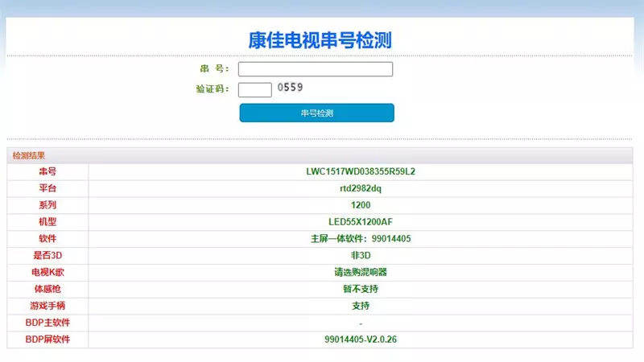Screen dimensions: 644x362
Task: Select platform value rtd2982dq
Action: [x=360, y=188]
